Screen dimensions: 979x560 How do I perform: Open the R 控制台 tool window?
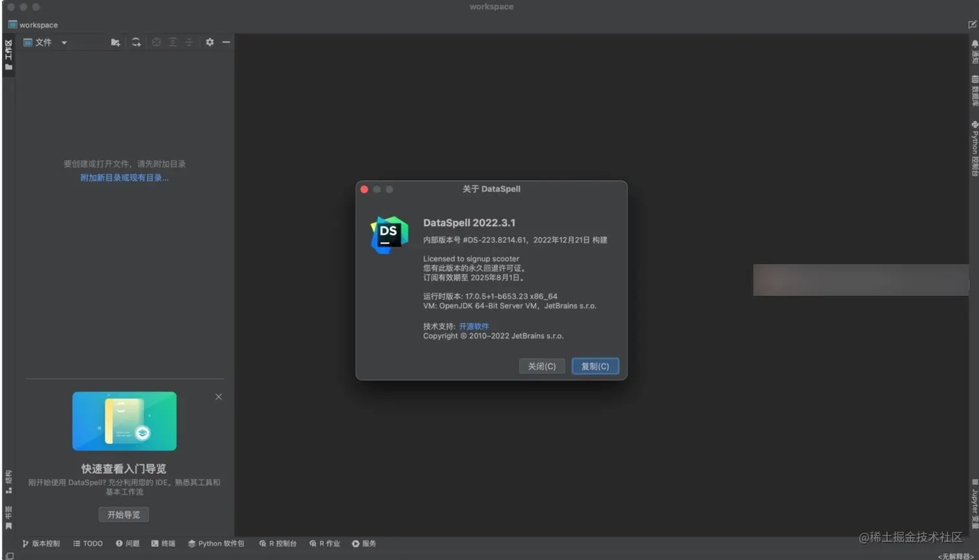click(277, 544)
